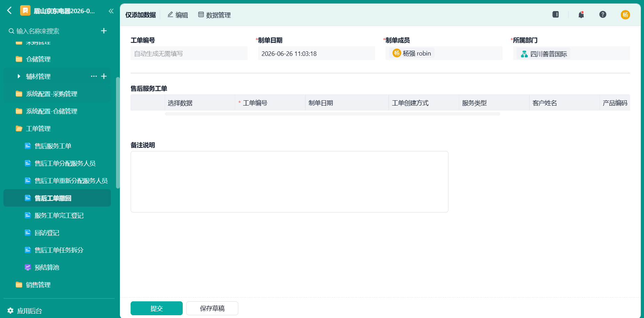Click the 服务类型 column header

click(494, 103)
